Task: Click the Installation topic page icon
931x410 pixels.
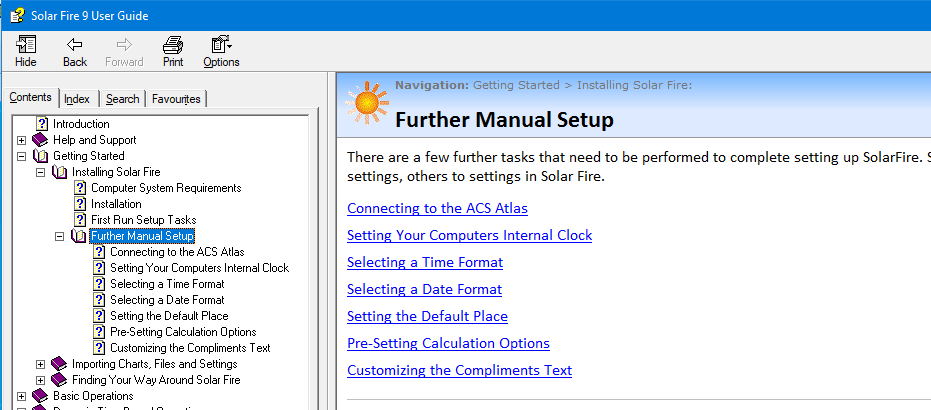Action: click(80, 204)
